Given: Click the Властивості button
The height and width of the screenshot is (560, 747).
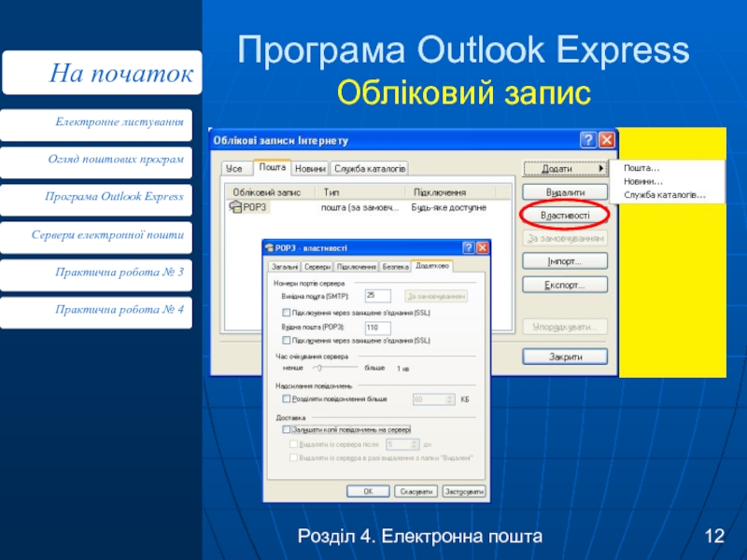Looking at the screenshot, I should 565,216.
